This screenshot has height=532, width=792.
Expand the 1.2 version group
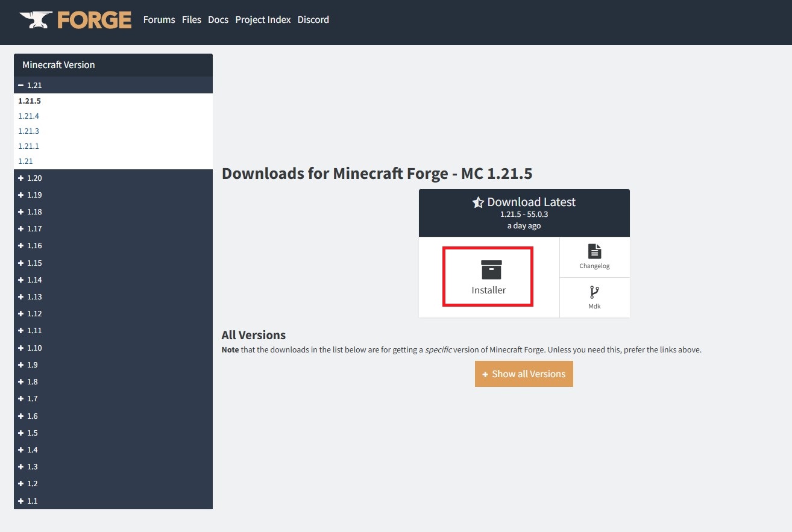click(113, 483)
